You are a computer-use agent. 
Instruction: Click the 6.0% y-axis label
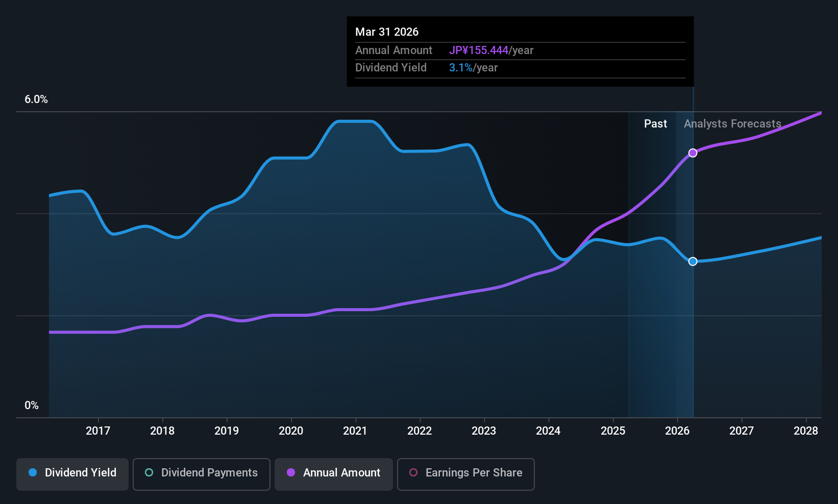tap(36, 99)
